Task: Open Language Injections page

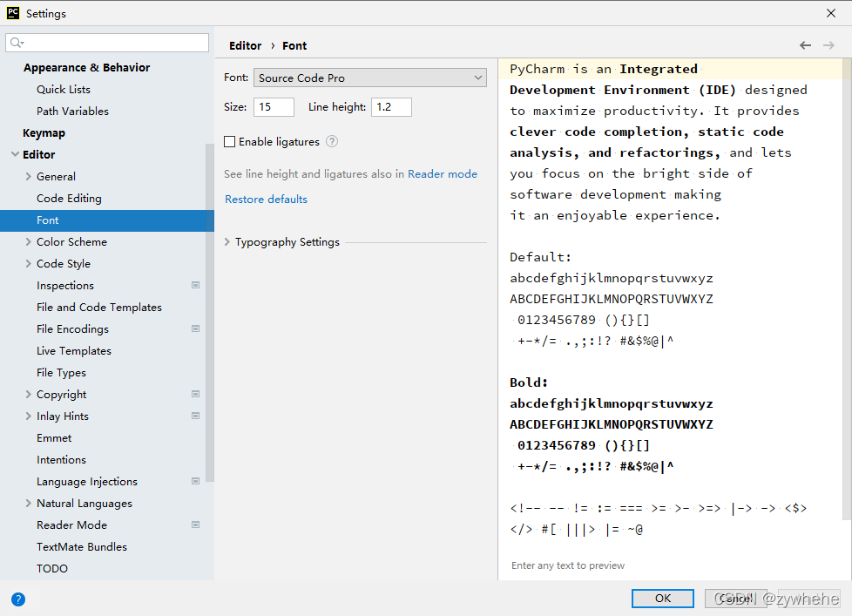Action: [x=87, y=482]
